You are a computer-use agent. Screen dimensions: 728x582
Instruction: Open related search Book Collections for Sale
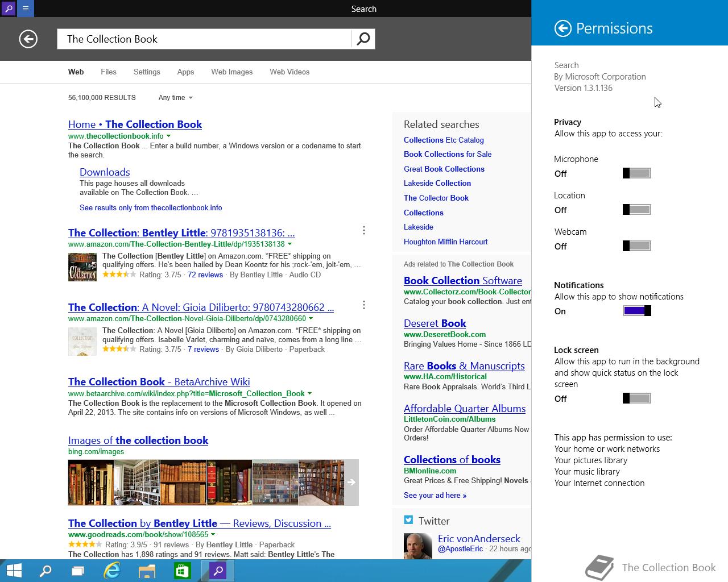coord(448,155)
